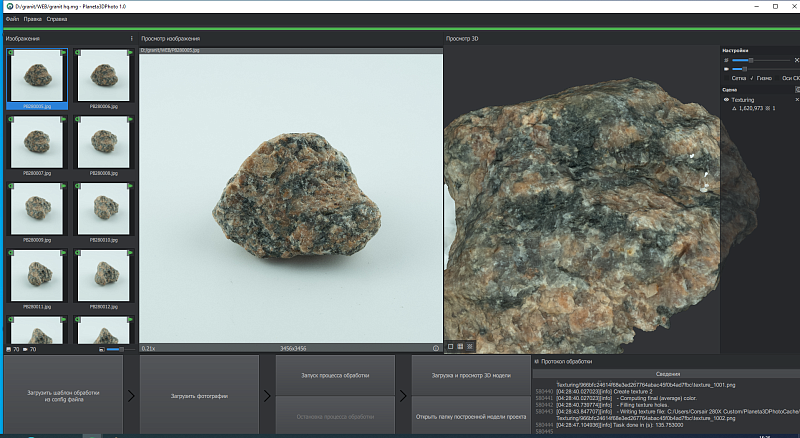
Task: Click the image info icon below the preview
Action: tap(436, 348)
